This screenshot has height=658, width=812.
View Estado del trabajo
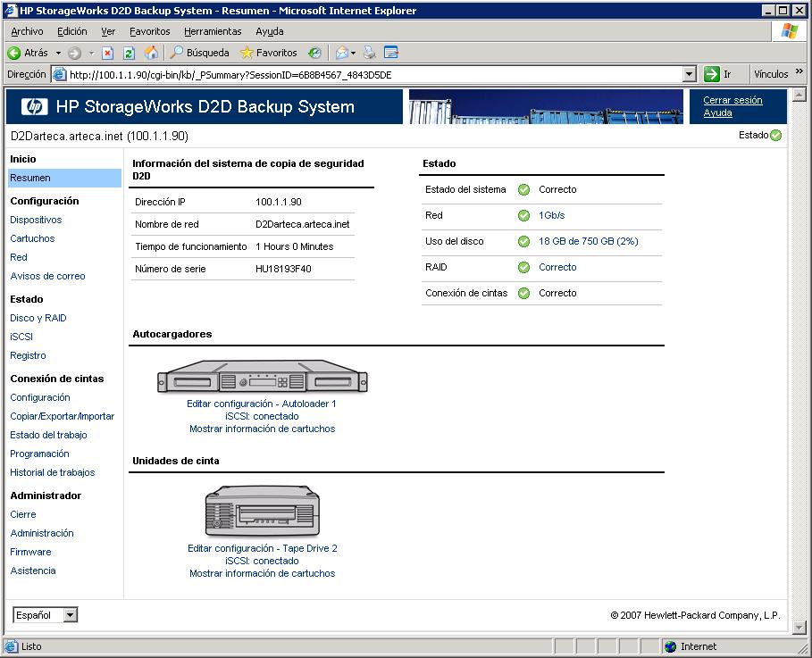(x=48, y=435)
